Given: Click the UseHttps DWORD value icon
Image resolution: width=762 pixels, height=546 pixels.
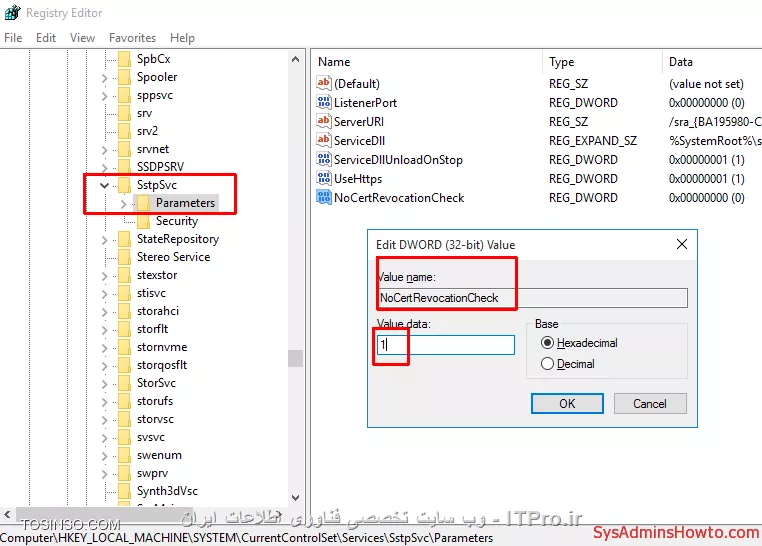Looking at the screenshot, I should (x=324, y=178).
